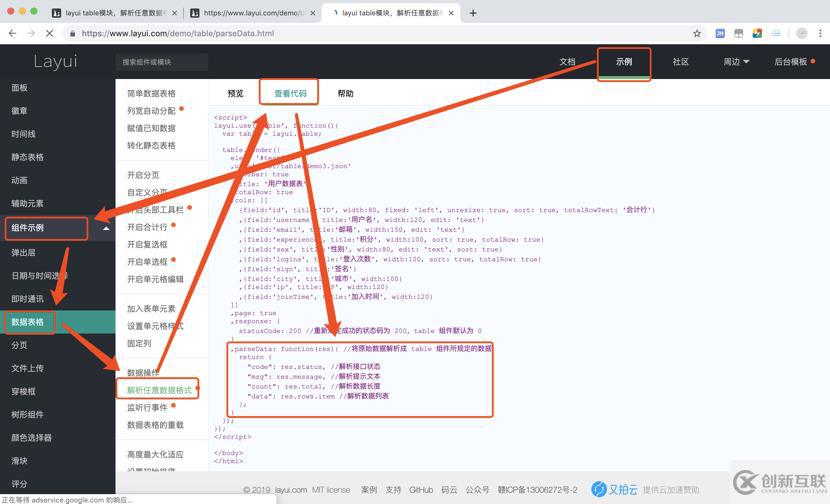Open the 解析任意数据格式 demo link
Screen dimensions: 830x504
click(159, 390)
